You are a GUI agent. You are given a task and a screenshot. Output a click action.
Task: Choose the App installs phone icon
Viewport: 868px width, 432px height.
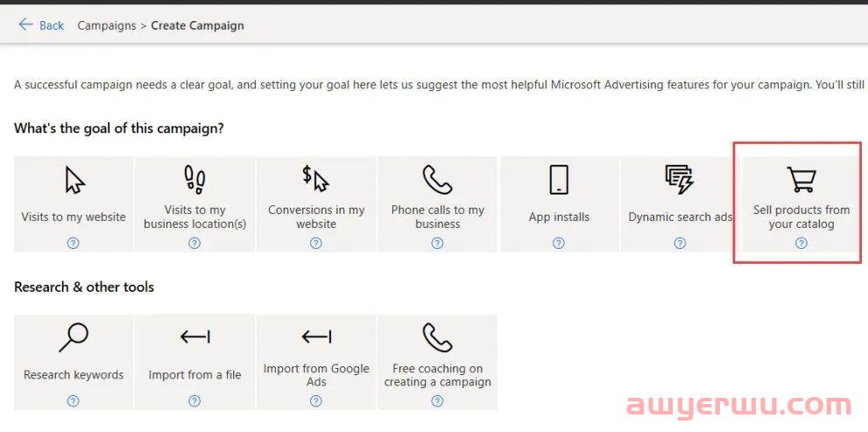(x=559, y=180)
